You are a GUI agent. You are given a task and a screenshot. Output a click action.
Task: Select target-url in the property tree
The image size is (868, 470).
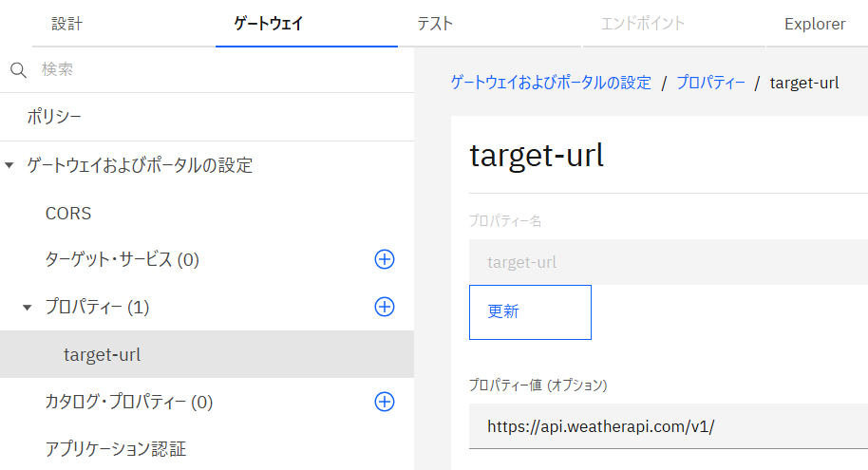pos(207,354)
